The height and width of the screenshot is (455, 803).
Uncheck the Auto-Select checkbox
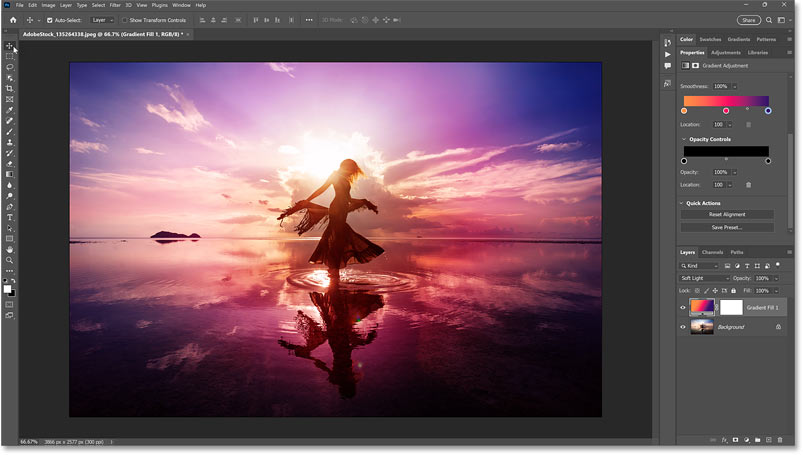pos(50,19)
